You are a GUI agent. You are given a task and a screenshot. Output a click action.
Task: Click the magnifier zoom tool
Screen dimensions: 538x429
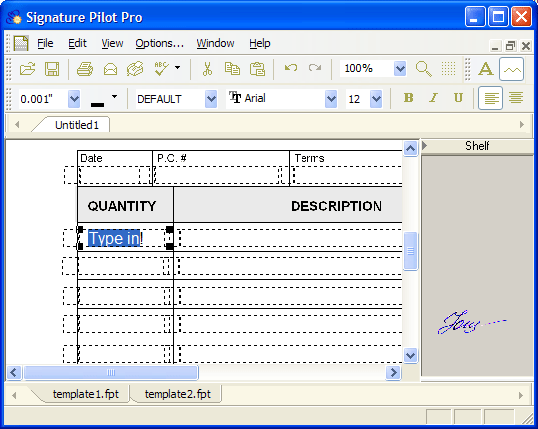coord(423,69)
